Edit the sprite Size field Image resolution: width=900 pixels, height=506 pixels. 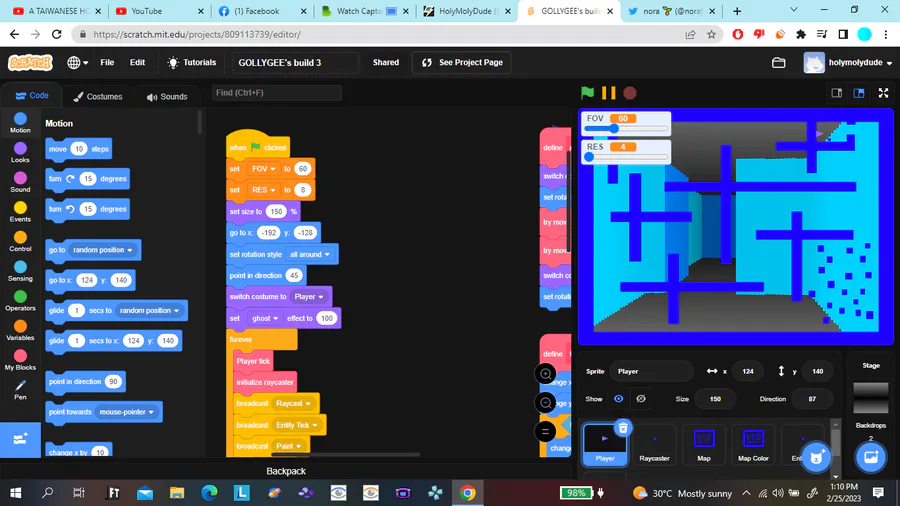(x=715, y=399)
